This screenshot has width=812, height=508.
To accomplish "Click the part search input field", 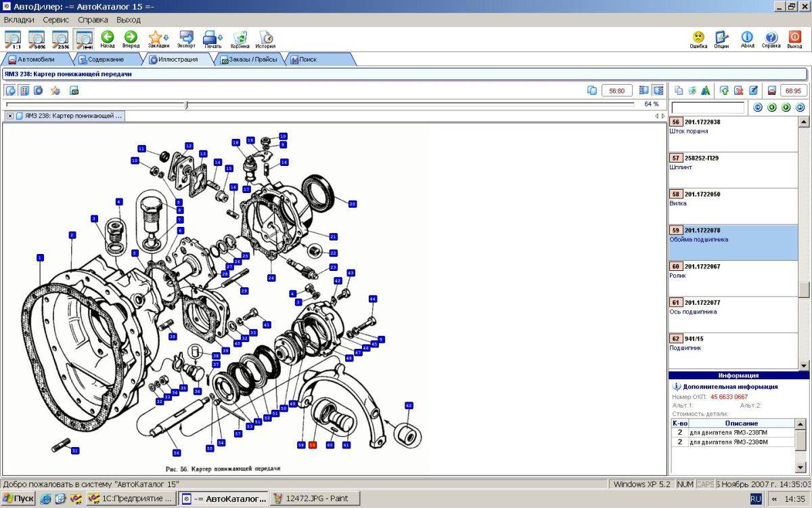I will (707, 108).
